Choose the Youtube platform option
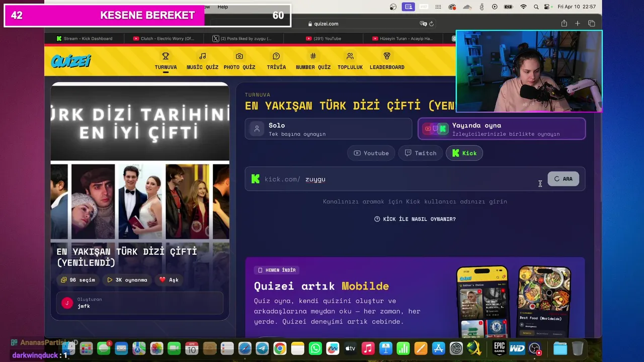Image resolution: width=644 pixels, height=362 pixels. click(371, 153)
